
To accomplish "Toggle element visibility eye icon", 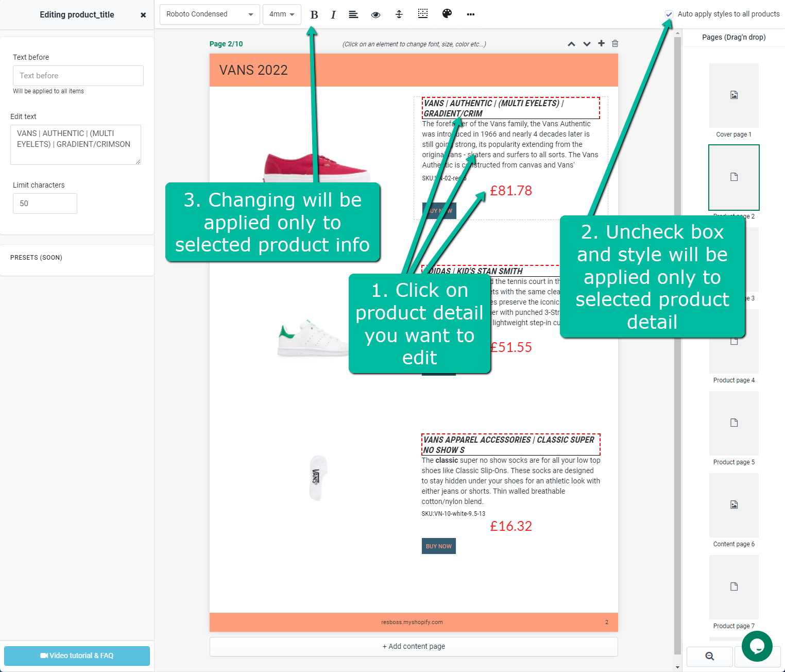I will [x=376, y=14].
